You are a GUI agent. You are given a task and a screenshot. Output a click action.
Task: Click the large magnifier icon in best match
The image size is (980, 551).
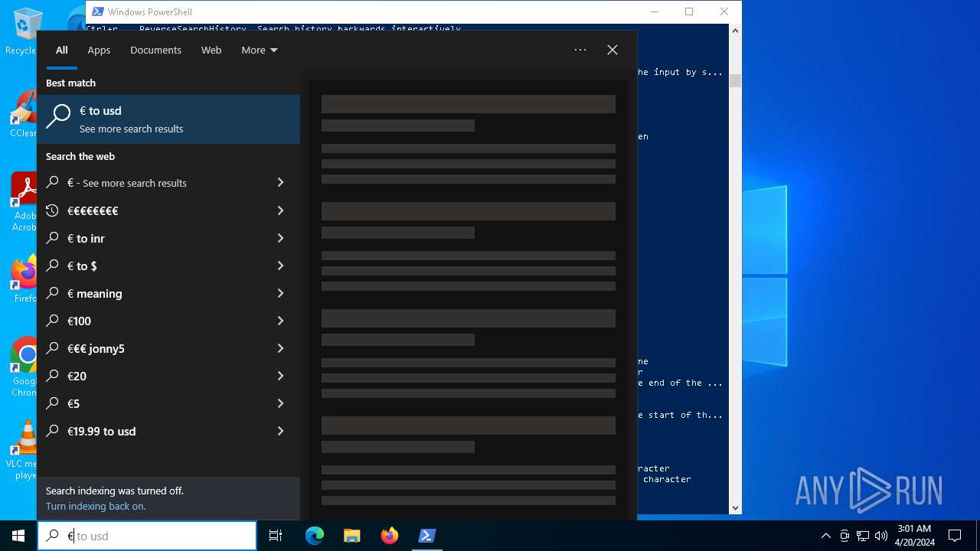[58, 117]
